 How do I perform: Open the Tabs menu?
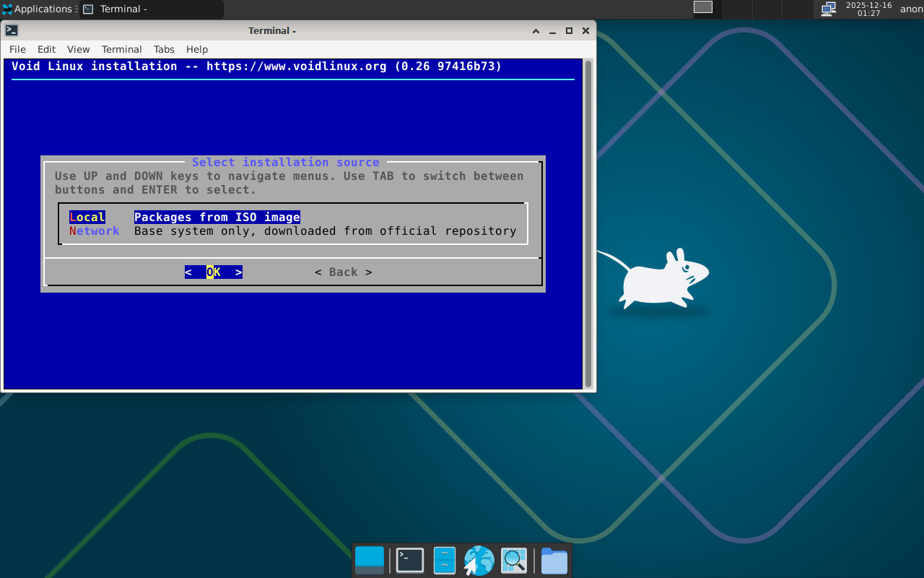click(164, 49)
